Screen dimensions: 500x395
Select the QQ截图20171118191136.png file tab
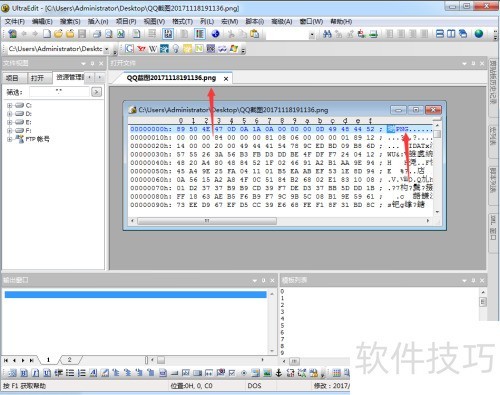[x=171, y=78]
